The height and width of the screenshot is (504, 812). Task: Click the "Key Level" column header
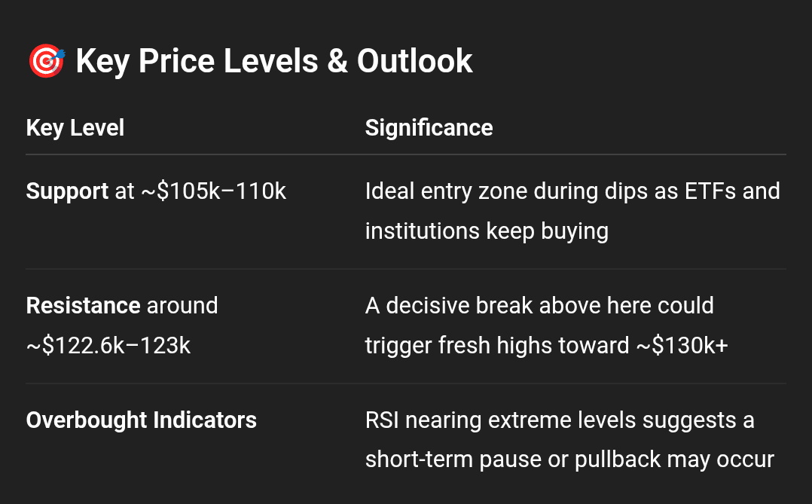click(75, 128)
